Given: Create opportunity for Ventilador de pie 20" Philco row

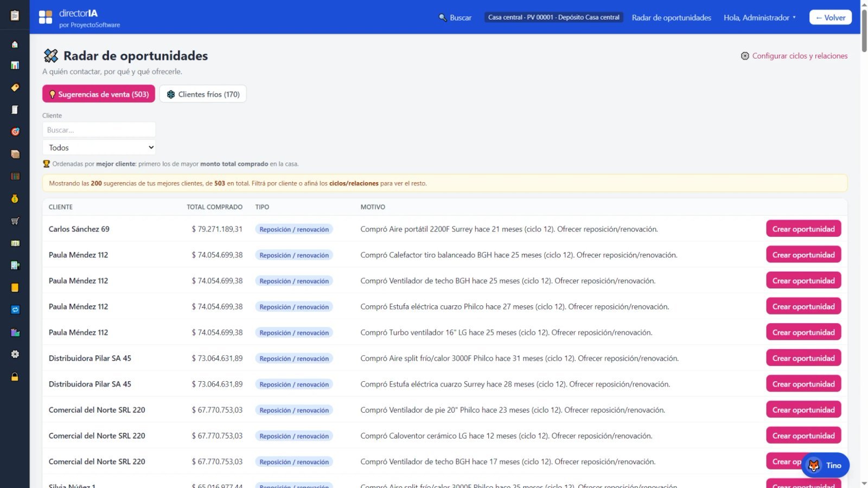Looking at the screenshot, I should [803, 410].
